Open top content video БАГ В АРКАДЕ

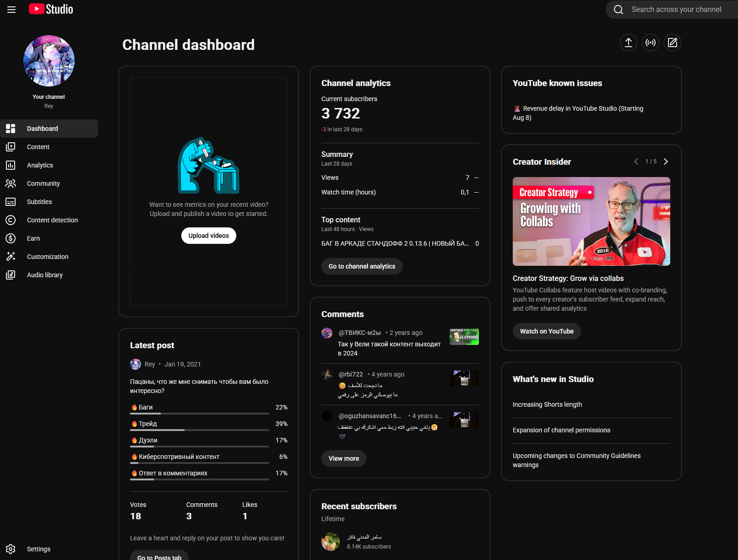pos(395,243)
